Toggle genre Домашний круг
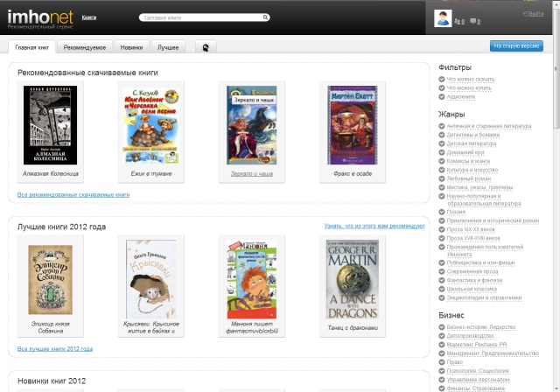Viewport: 560px width, 392px height. (x=462, y=152)
